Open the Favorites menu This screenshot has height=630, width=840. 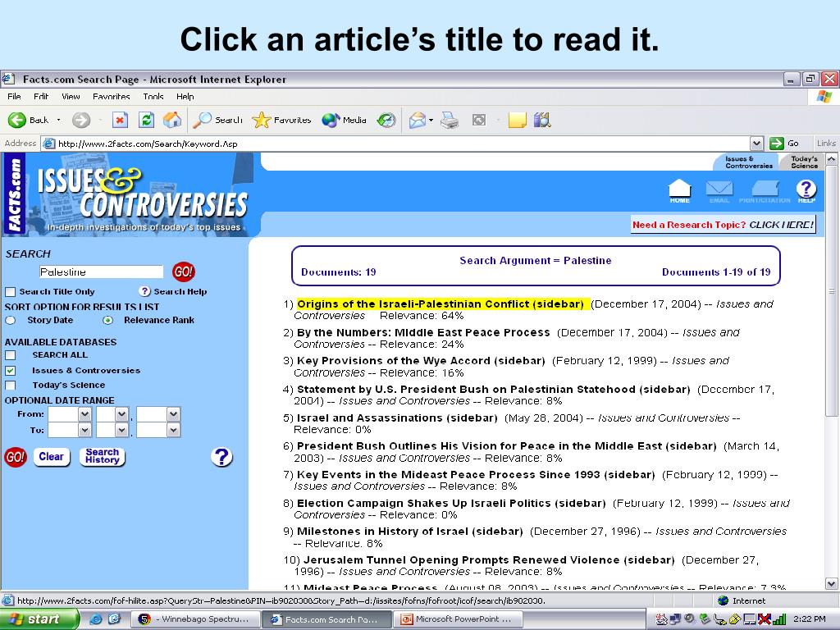(x=112, y=97)
